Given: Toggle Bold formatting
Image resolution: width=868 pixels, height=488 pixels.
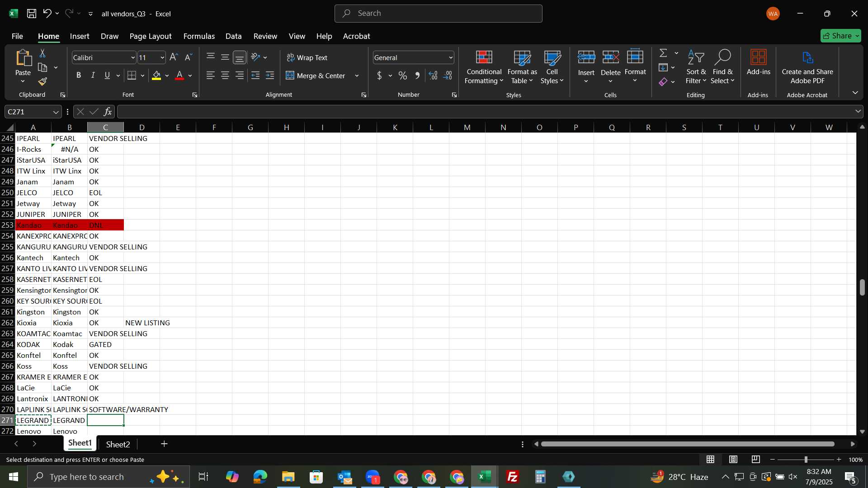Looking at the screenshot, I should pos(79,75).
